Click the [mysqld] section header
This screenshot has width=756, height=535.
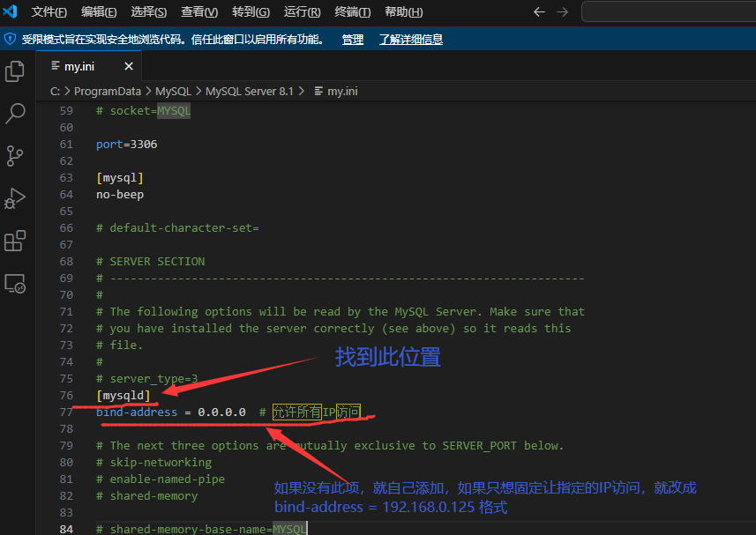click(123, 396)
